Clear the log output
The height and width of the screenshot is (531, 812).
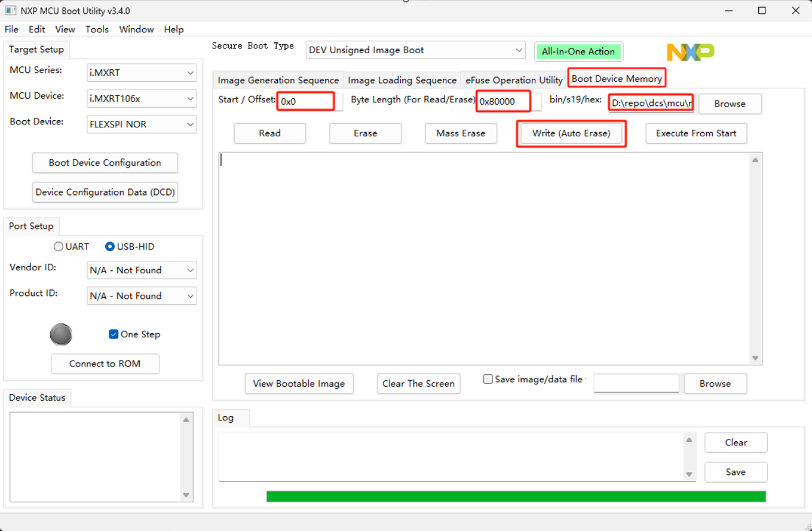point(736,443)
